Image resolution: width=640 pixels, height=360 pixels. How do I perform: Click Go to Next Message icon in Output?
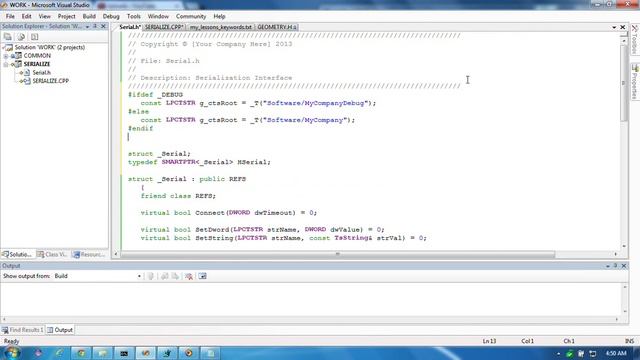[175, 276]
